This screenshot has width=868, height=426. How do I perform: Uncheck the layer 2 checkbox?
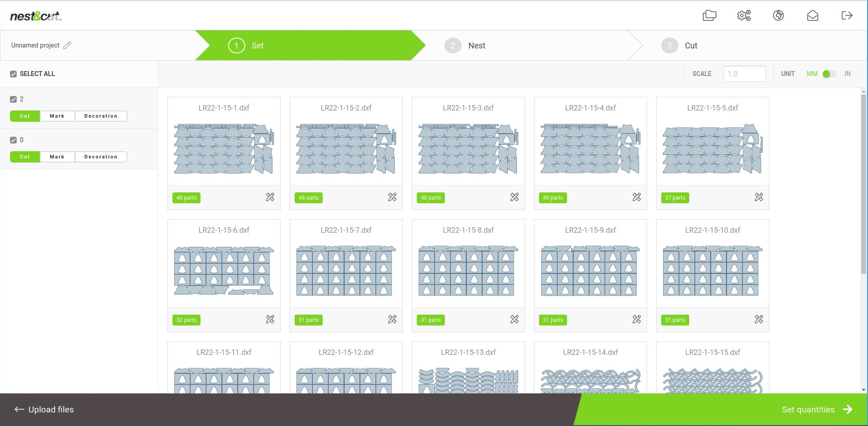coord(14,99)
